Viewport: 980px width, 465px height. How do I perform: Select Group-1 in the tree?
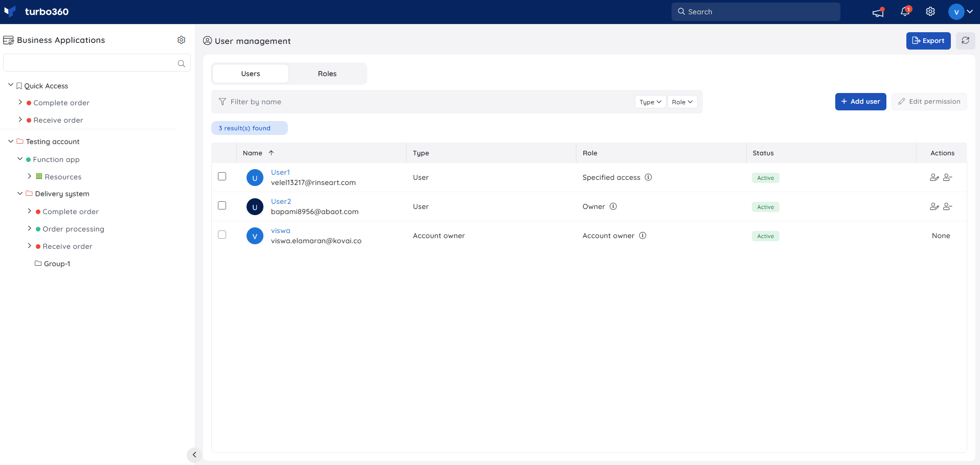coord(57,264)
